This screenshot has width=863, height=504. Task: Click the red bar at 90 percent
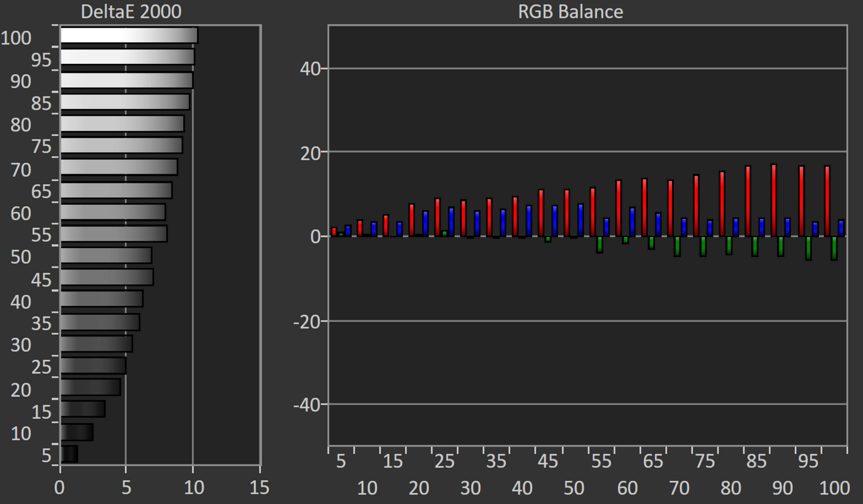click(x=774, y=201)
